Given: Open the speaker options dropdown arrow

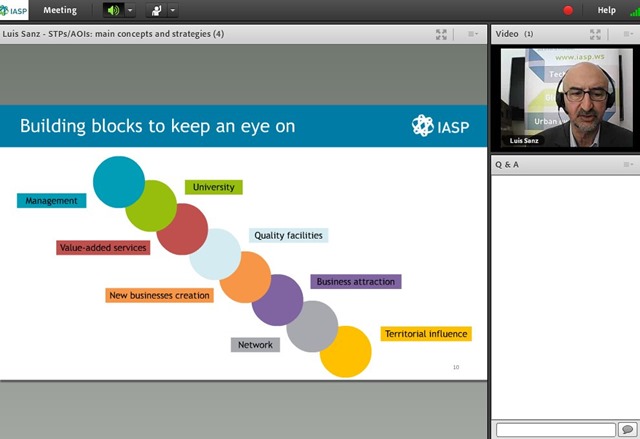Looking at the screenshot, I should click(x=130, y=10).
